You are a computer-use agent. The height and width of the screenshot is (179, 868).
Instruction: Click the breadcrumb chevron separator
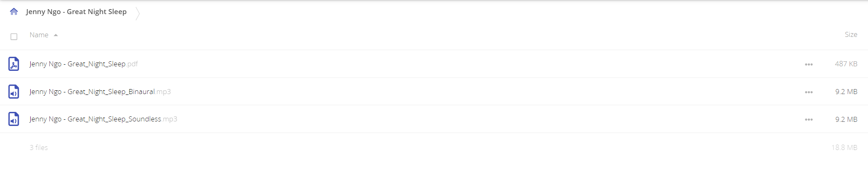click(x=138, y=13)
